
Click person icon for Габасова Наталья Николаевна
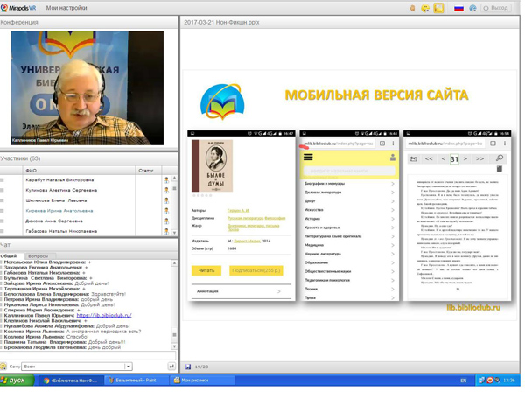click(166, 231)
